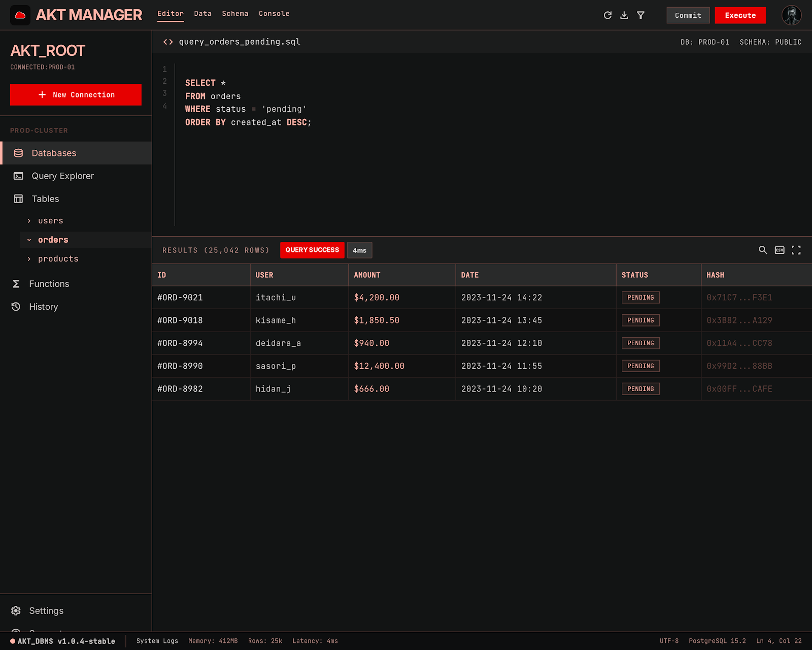Expand results panel to fullscreen
This screenshot has height=650, width=812.
click(x=796, y=250)
